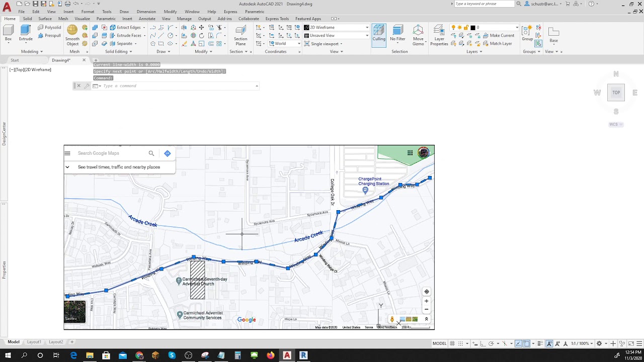Toggle lineweight display in status bar
This screenshot has width=644, height=362.
(540, 343)
